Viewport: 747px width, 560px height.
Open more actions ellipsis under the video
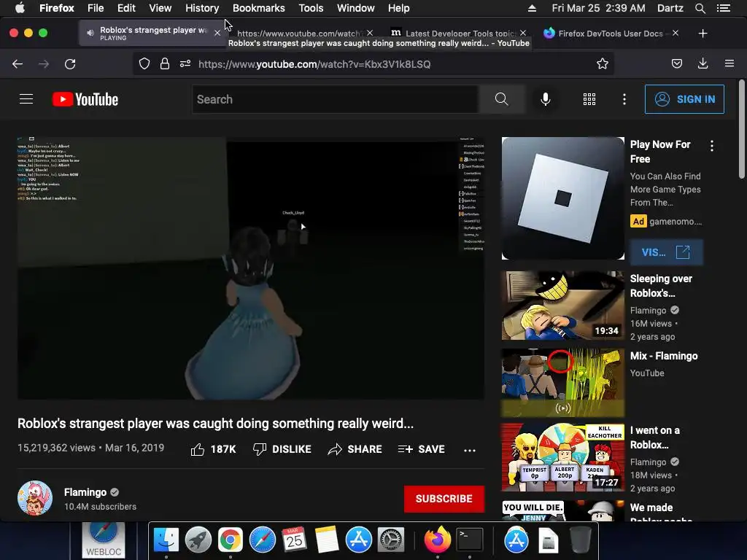pos(470,450)
